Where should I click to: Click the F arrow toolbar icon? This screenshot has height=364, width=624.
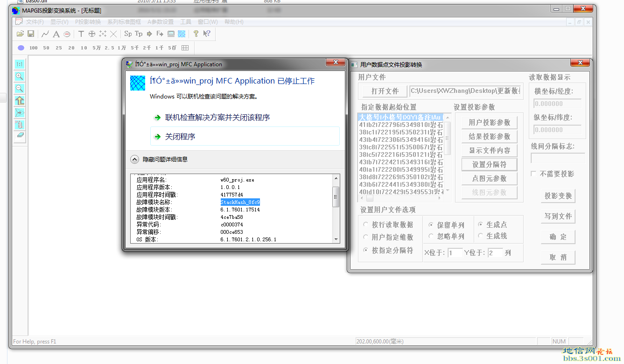[x=160, y=34]
